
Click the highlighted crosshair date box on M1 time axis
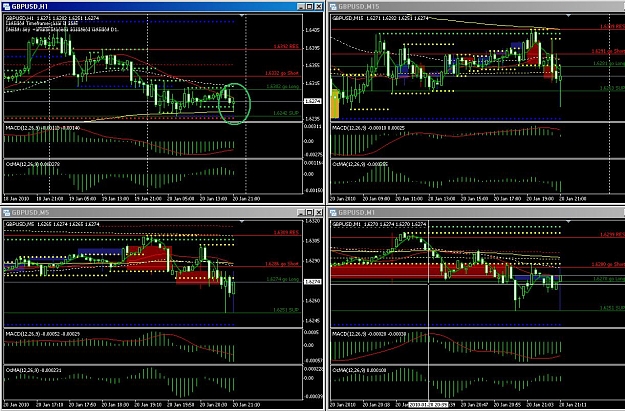(428, 405)
